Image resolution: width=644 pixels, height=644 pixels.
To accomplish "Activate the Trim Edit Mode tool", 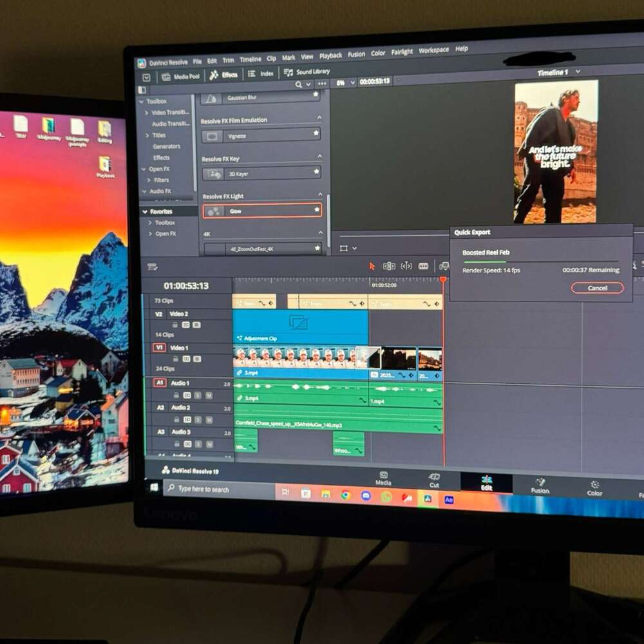I will click(x=389, y=266).
